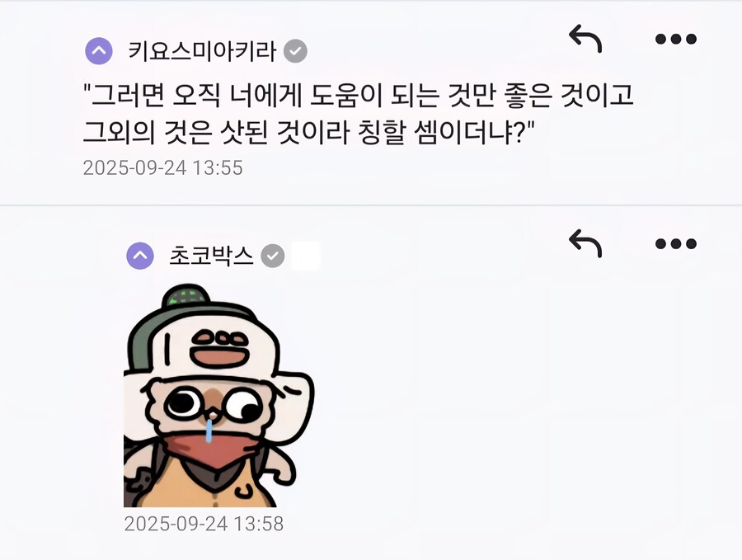This screenshot has width=742, height=560.
Task: Click the quoted comment text by 키요스미아키라
Action: click(359, 114)
